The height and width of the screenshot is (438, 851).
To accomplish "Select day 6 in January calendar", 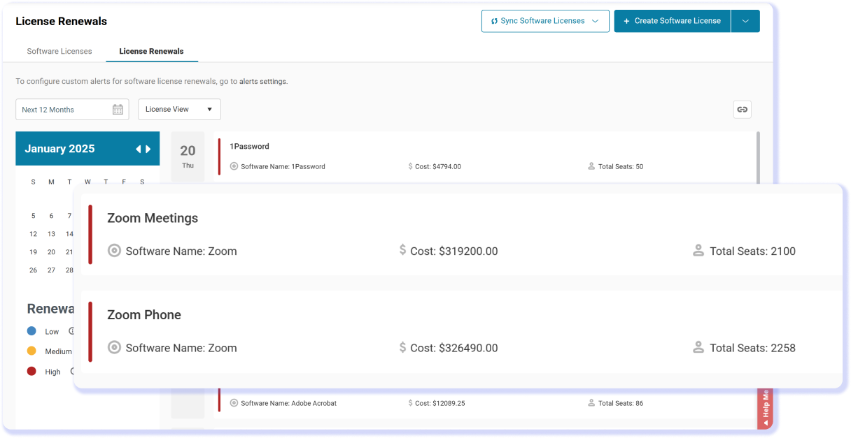I will tap(51, 215).
